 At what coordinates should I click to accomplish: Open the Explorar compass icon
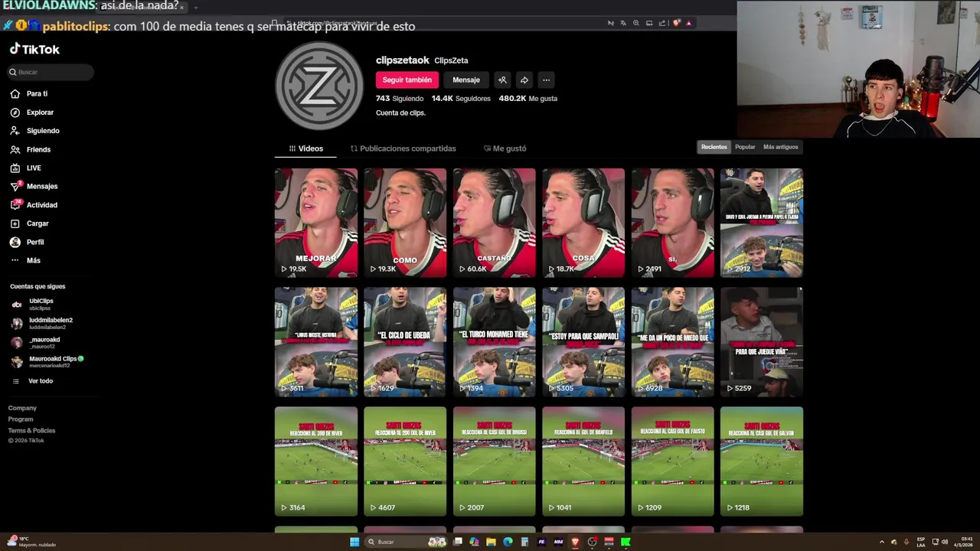15,112
